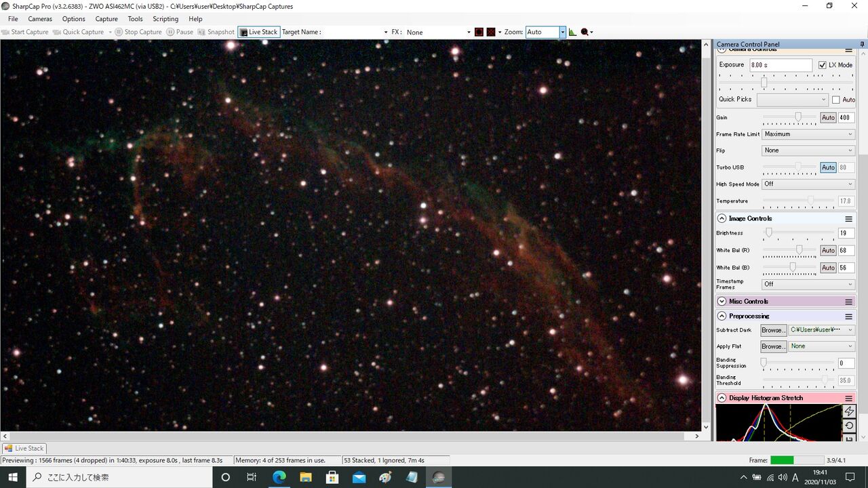
Task: Click the red crosshatch focus aid icon
Action: 491,32
